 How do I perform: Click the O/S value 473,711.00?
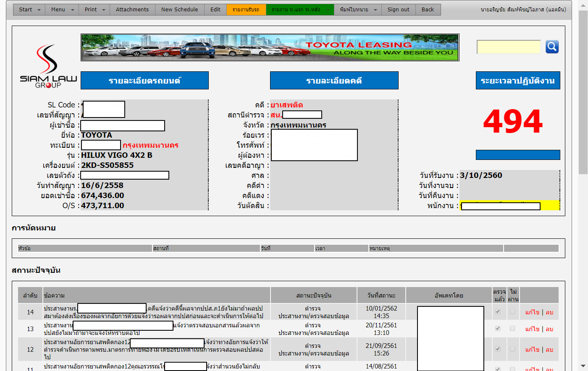coord(102,206)
